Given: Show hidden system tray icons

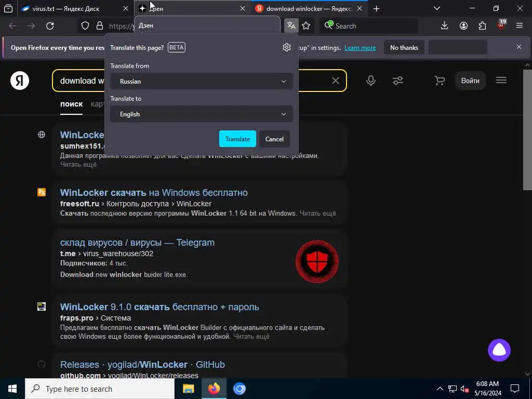Looking at the screenshot, I should (x=440, y=389).
